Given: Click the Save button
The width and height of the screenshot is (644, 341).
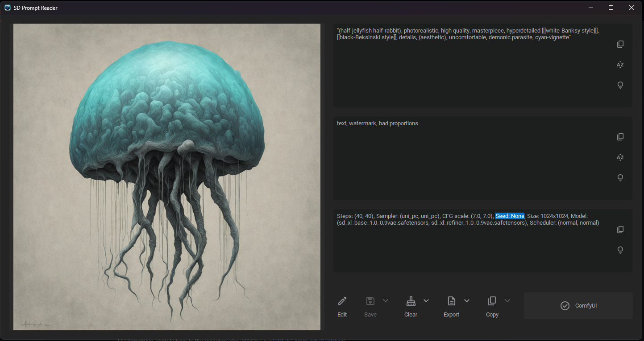Looking at the screenshot, I should (370, 305).
